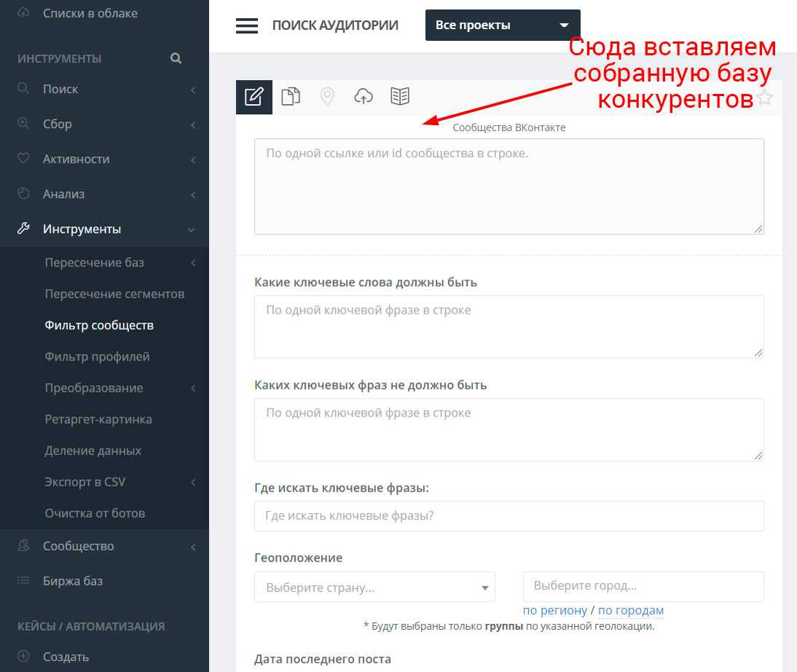
Task: Open Фильтр профилей in sidebar
Action: click(97, 356)
